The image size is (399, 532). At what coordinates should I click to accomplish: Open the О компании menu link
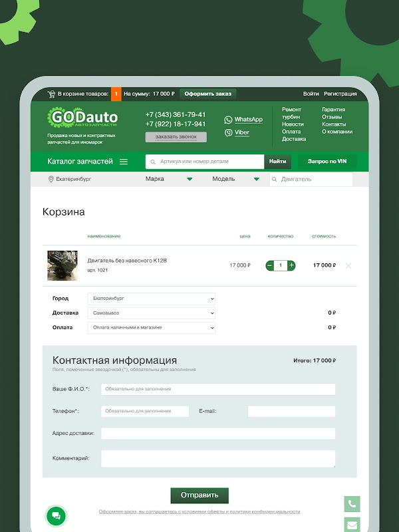pyautogui.click(x=337, y=132)
